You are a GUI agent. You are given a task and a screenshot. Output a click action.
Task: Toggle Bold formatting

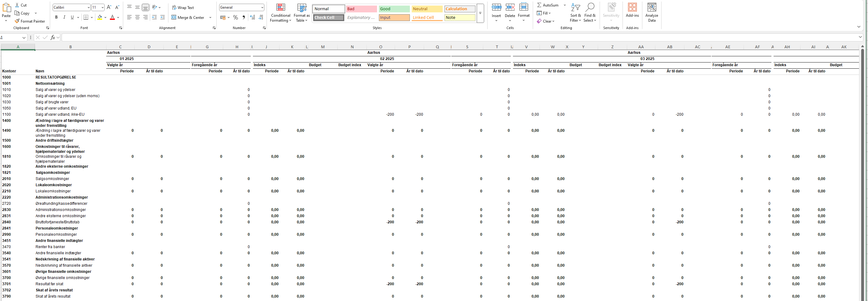click(x=56, y=17)
